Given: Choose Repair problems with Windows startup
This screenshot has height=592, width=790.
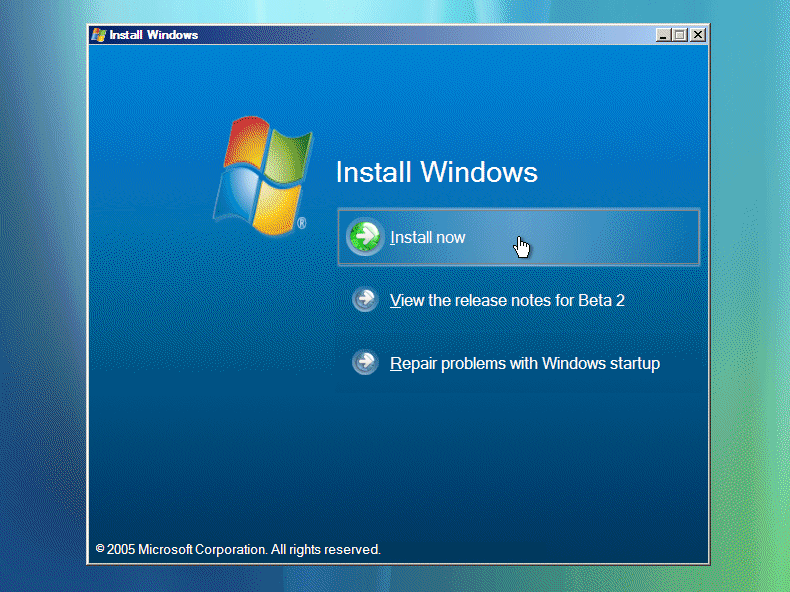Looking at the screenshot, I should pos(524,363).
